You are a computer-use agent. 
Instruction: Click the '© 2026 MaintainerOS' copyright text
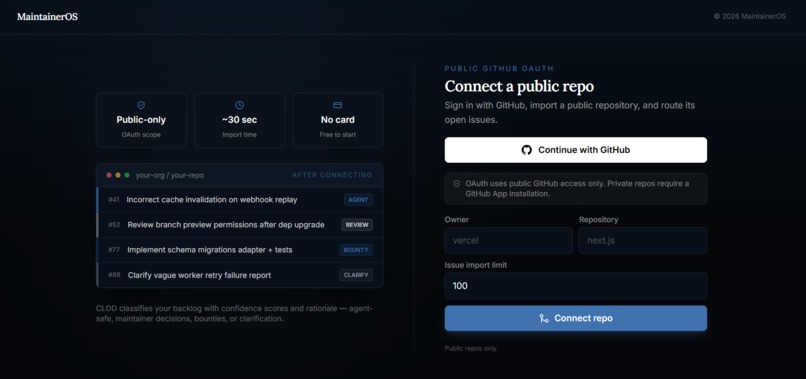pyautogui.click(x=749, y=16)
